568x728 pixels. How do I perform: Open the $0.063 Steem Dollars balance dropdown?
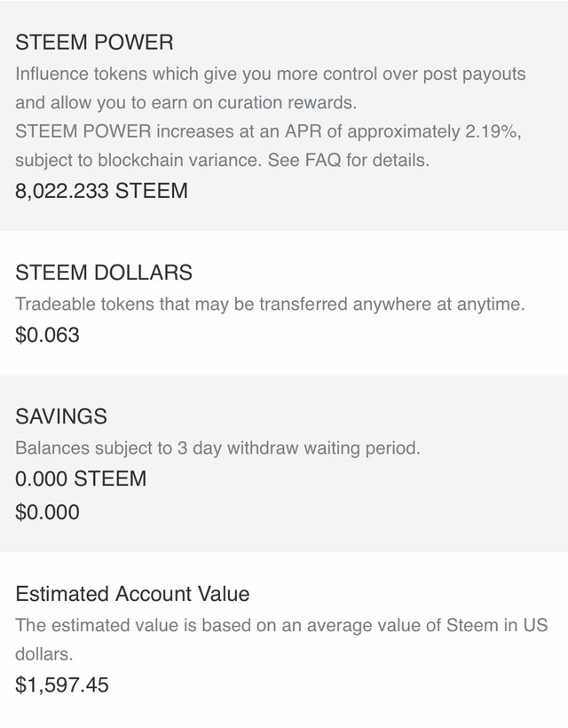tap(47, 335)
